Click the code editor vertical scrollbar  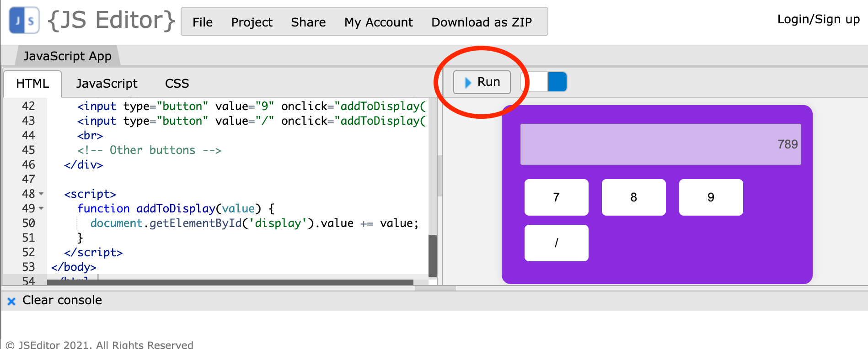[432, 255]
